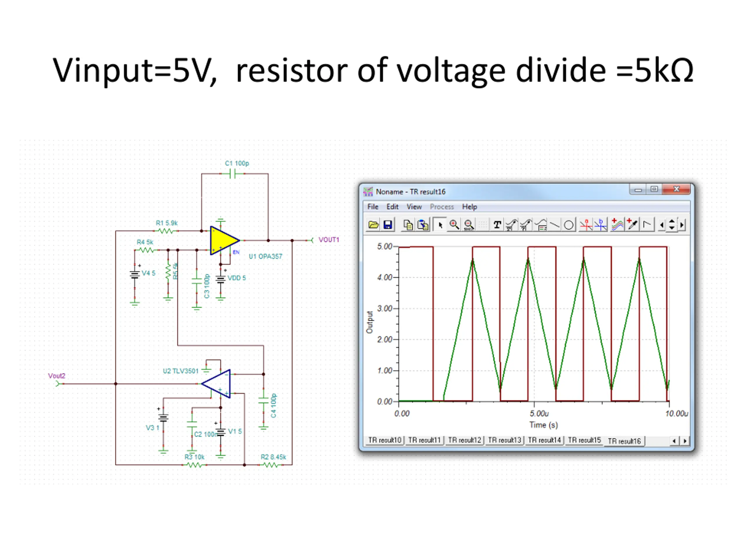
Task: Click the Add more curves icon
Action: point(617,225)
